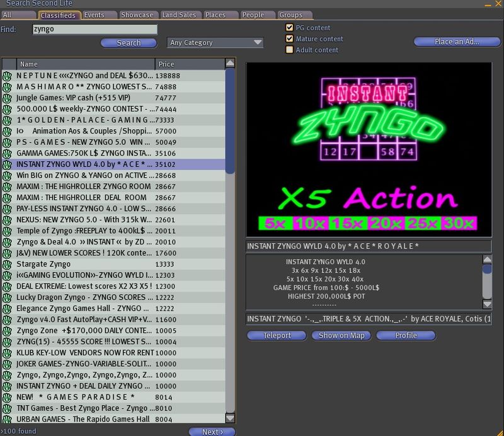504x436 pixels.
Task: Click the classified location text field
Action: pos(369,319)
